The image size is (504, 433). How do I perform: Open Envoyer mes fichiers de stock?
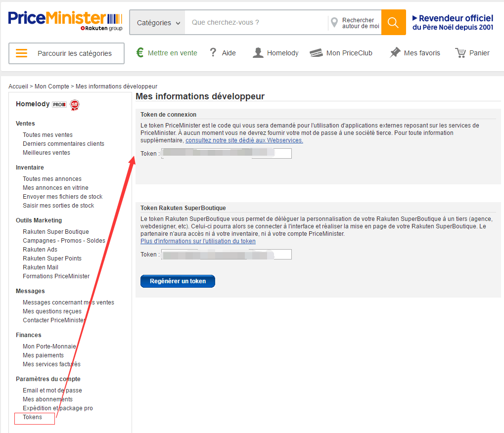click(x=63, y=197)
